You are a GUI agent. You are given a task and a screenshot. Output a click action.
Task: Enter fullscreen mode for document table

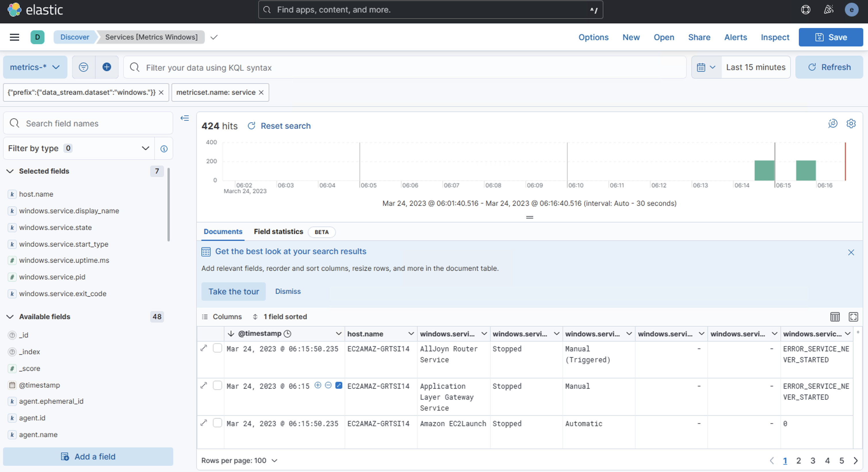(x=853, y=317)
